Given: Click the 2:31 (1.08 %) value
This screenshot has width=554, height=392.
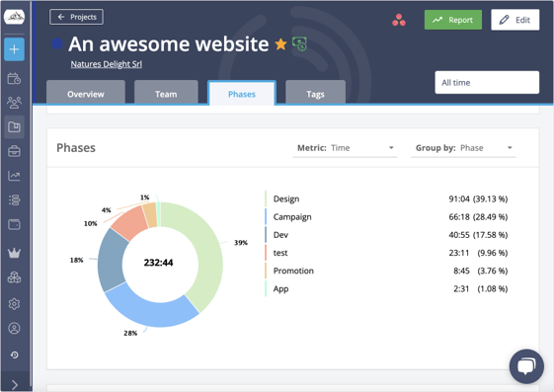Looking at the screenshot, I should pyautogui.click(x=481, y=289).
